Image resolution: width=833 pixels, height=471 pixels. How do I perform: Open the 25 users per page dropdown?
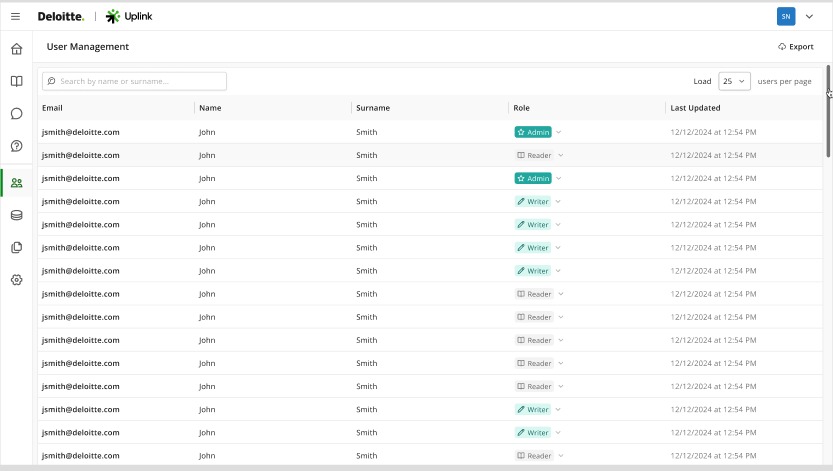pos(734,81)
